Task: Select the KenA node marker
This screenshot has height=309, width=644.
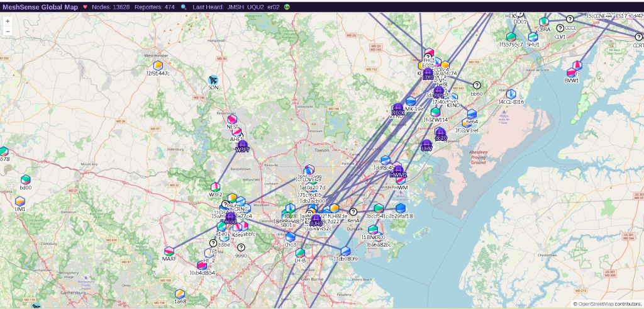Action: 353,213
